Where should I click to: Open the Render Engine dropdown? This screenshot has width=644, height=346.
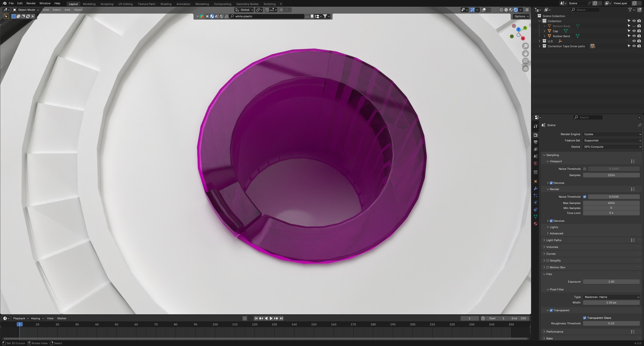[612, 134]
